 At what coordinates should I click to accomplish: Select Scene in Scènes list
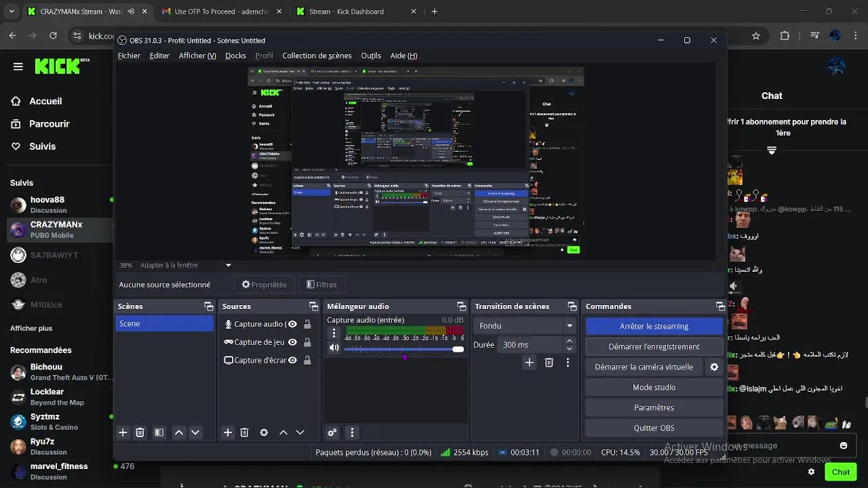[x=164, y=324]
